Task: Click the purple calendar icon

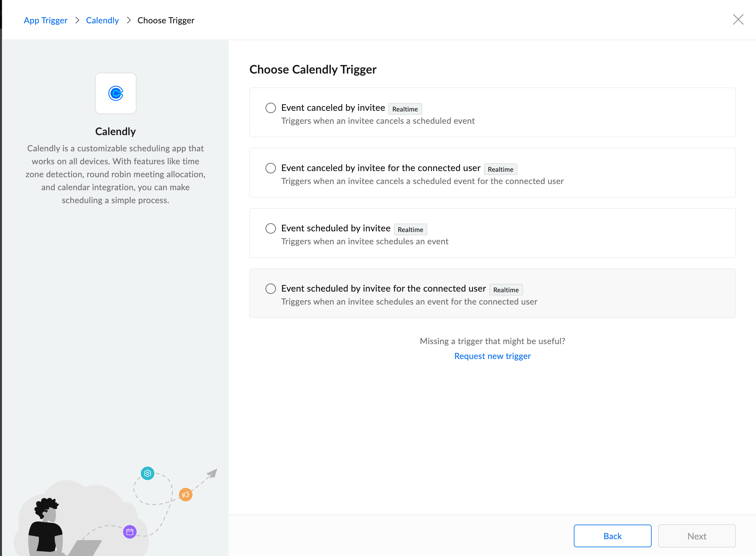Action: pos(130,532)
